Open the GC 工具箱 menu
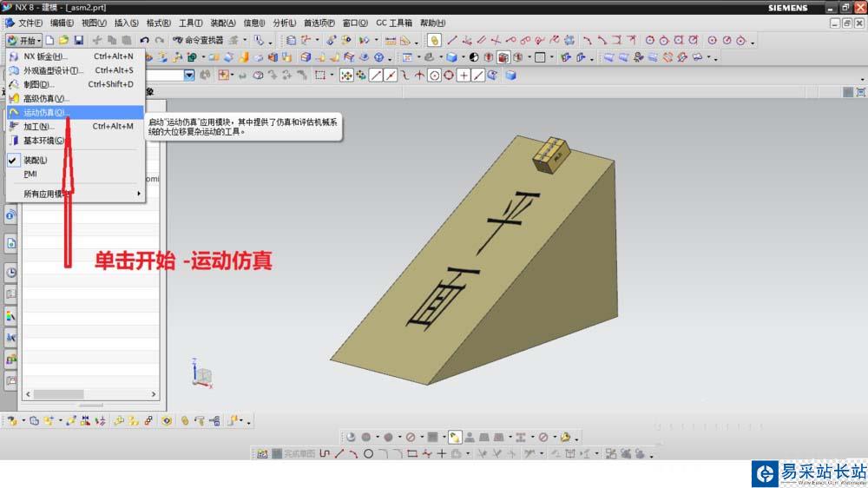This screenshot has width=868, height=488. pos(394,23)
